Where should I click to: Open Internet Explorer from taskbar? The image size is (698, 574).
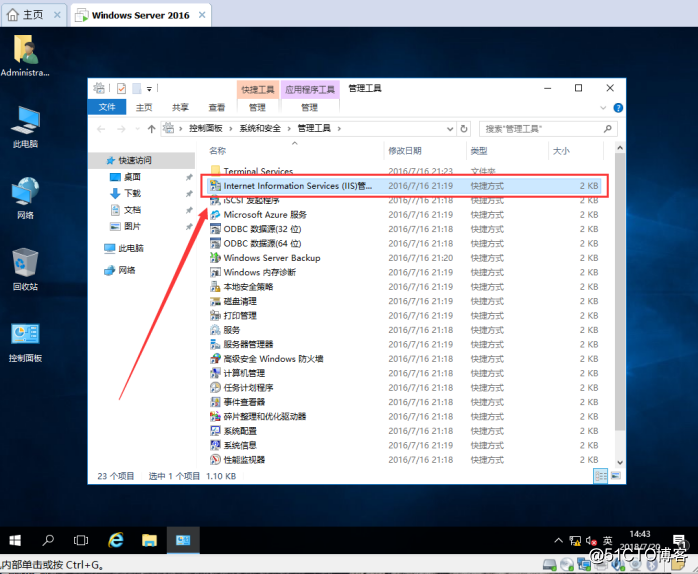click(x=116, y=540)
